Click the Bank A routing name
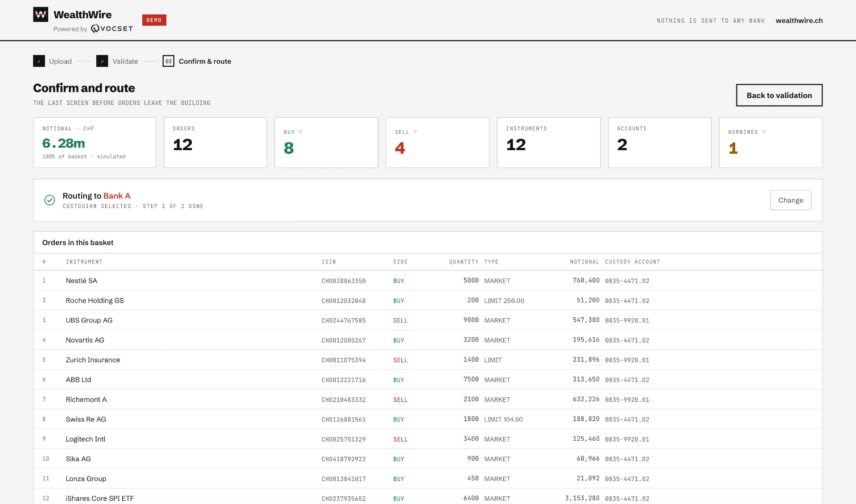Screen dimensions: 856x504 (117, 196)
